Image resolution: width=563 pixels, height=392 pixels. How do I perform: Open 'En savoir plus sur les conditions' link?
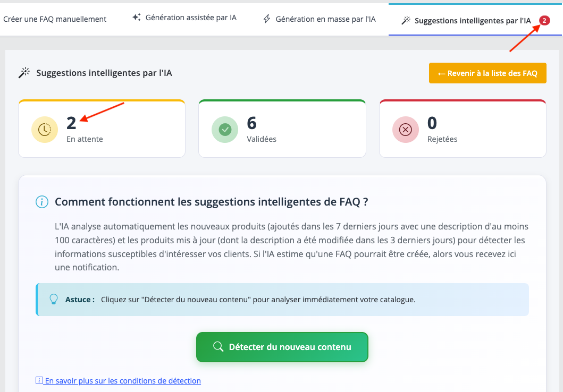(123, 380)
